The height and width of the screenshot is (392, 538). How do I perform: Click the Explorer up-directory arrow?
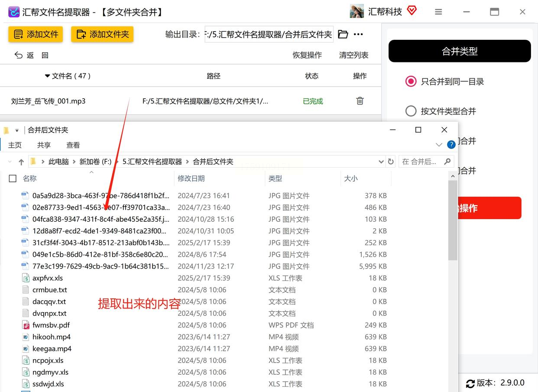(x=21, y=162)
